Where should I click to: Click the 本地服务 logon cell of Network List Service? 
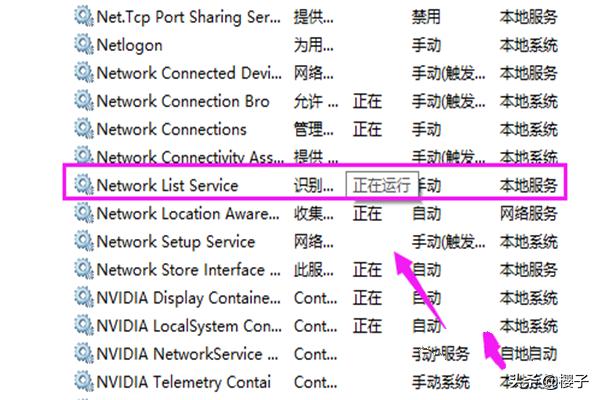click(529, 185)
